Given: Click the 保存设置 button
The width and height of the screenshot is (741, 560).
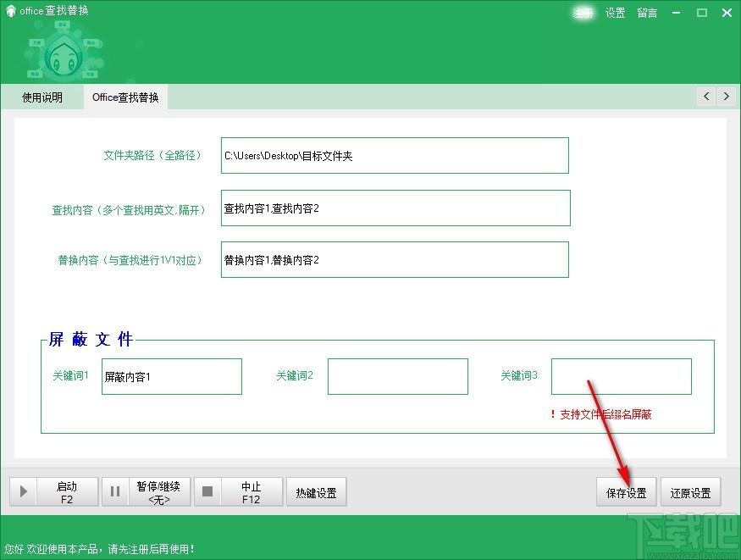Looking at the screenshot, I should coord(626,492).
